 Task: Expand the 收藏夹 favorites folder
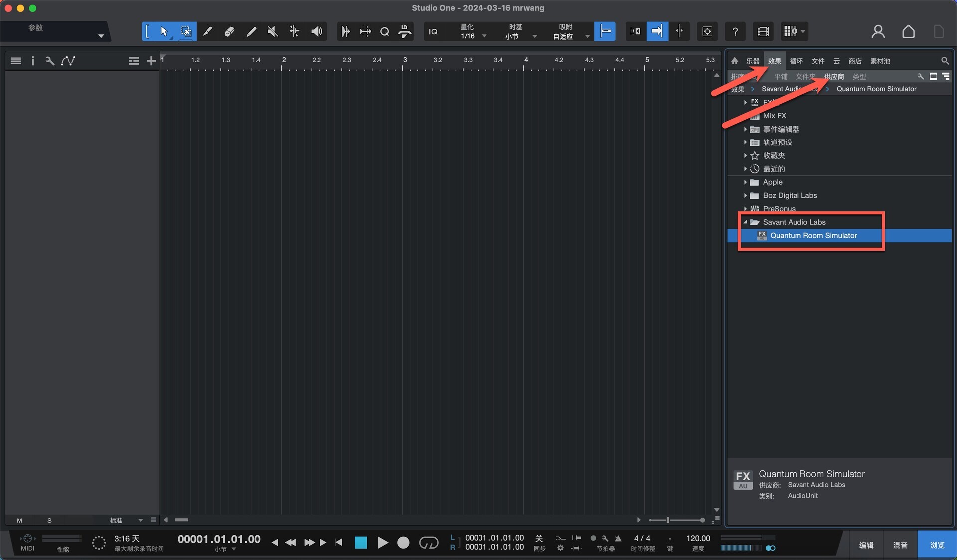point(745,156)
